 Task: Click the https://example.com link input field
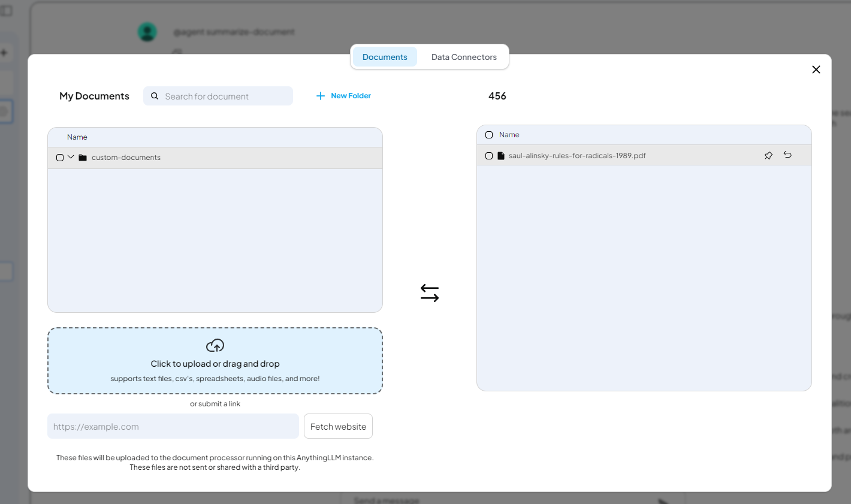point(173,426)
